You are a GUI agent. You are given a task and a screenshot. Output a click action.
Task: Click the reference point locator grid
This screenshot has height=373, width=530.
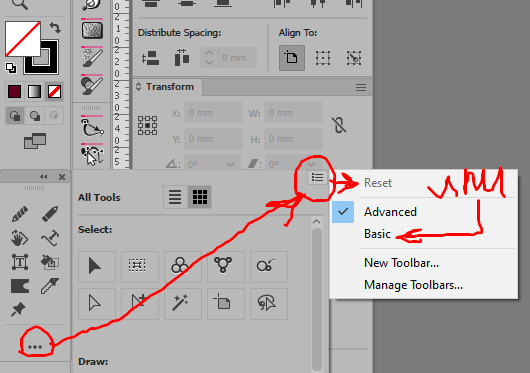[148, 125]
